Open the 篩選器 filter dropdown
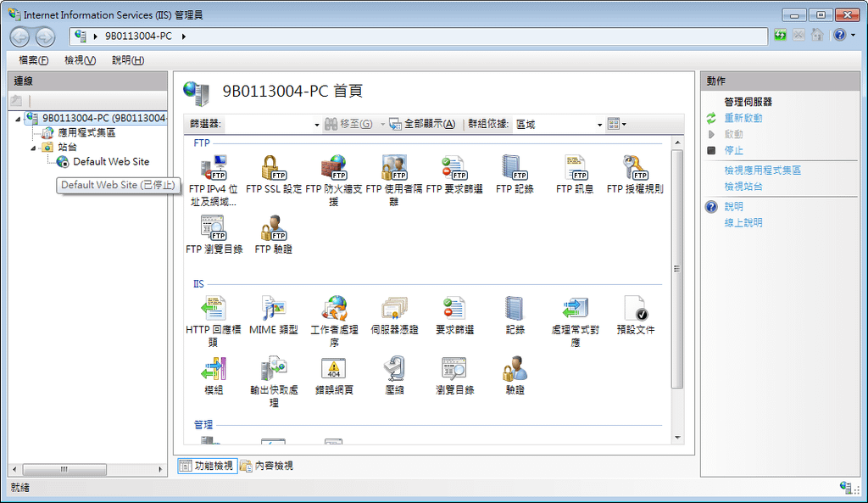The height and width of the screenshot is (503, 868). tap(317, 125)
